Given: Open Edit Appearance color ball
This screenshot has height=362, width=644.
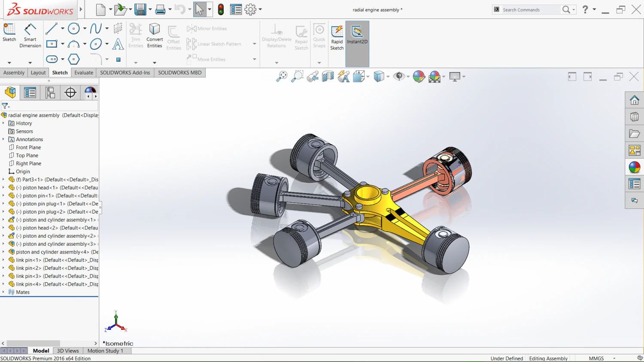Looking at the screenshot, I should [419, 76].
